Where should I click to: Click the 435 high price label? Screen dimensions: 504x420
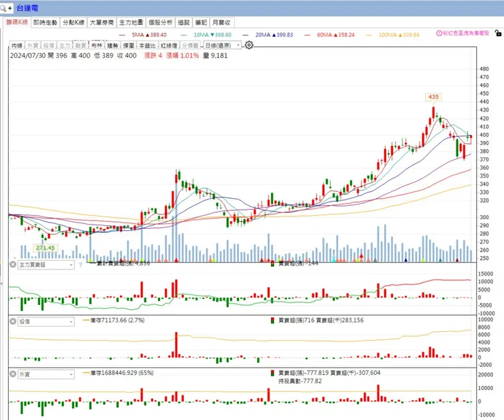pos(433,97)
